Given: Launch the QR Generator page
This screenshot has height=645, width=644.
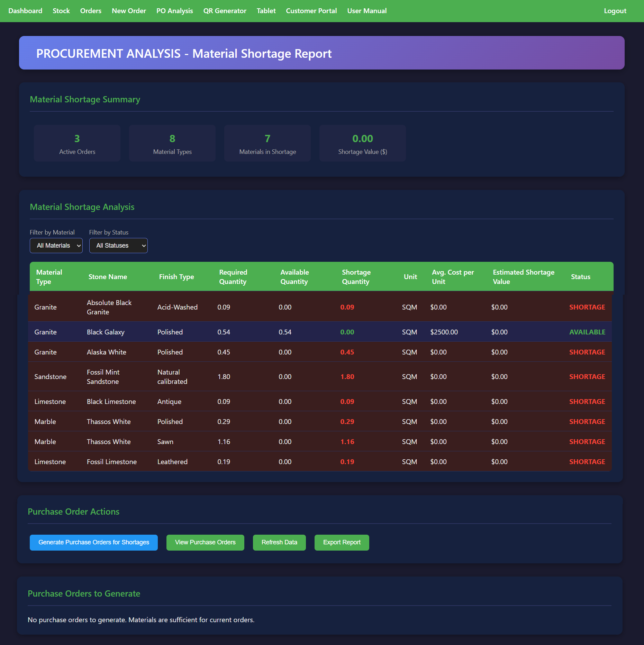Looking at the screenshot, I should click(225, 11).
